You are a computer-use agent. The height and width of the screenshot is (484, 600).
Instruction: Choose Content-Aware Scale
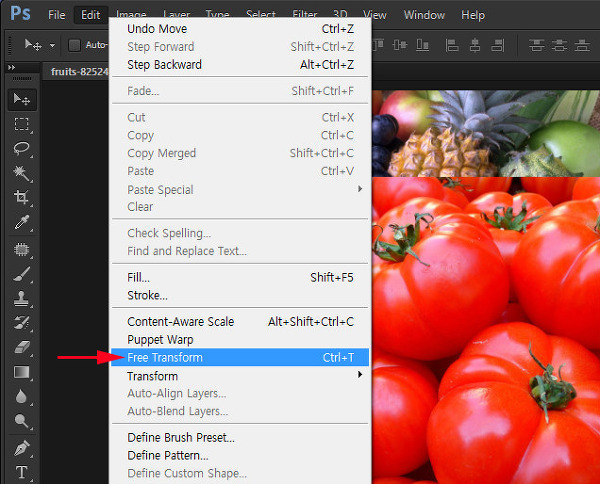pos(240,322)
